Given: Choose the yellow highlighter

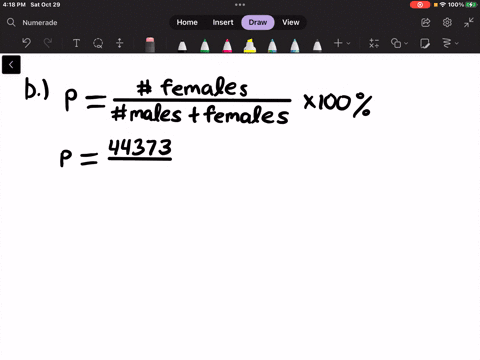Looking at the screenshot, I should click(x=250, y=45).
